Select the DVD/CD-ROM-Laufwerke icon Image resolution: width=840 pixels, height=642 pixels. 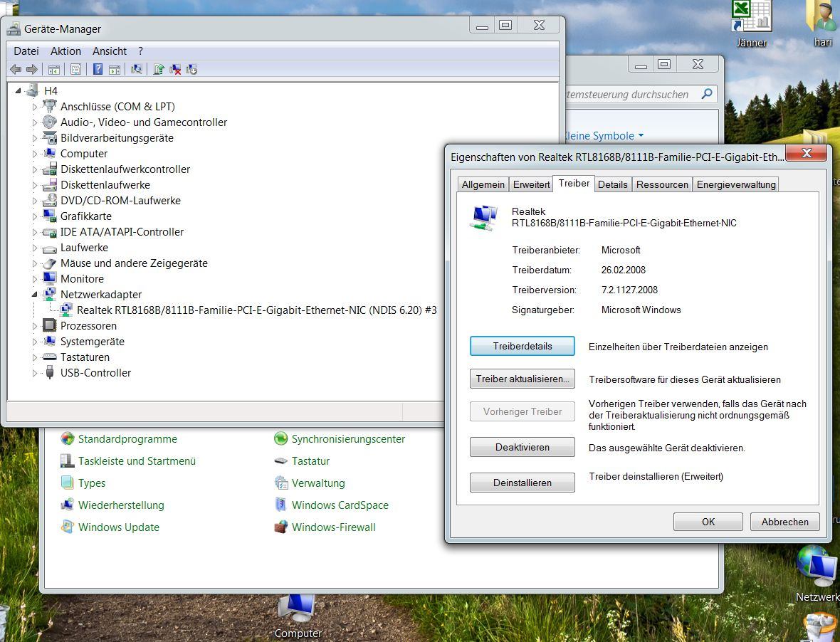click(50, 200)
